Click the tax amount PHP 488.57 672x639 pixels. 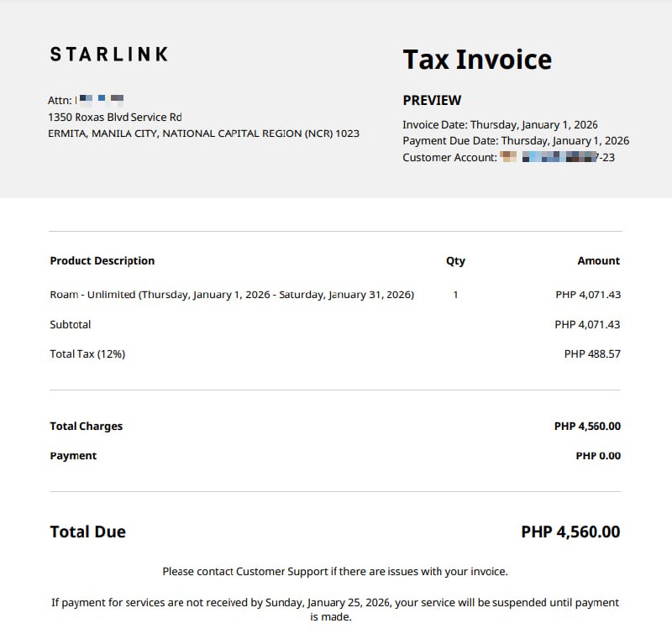tap(592, 354)
